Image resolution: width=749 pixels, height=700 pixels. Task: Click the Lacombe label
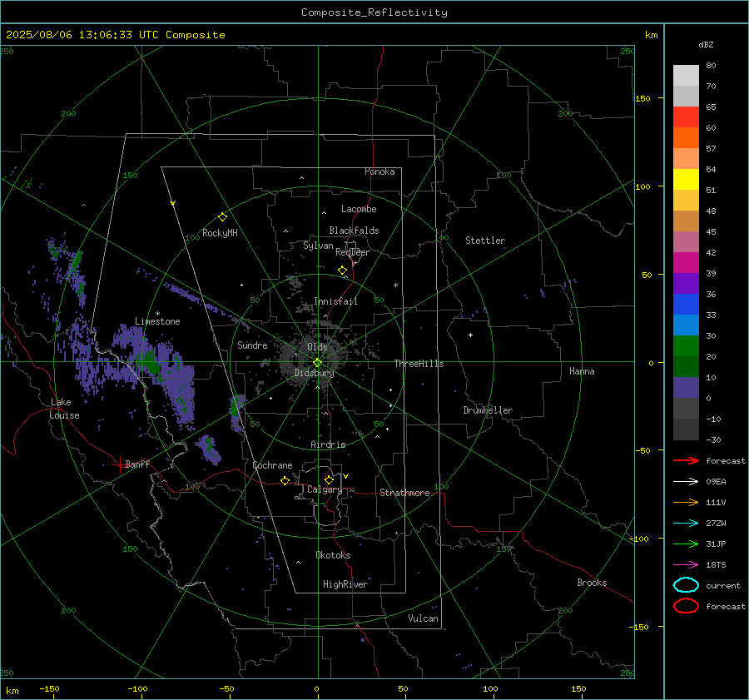coord(359,209)
